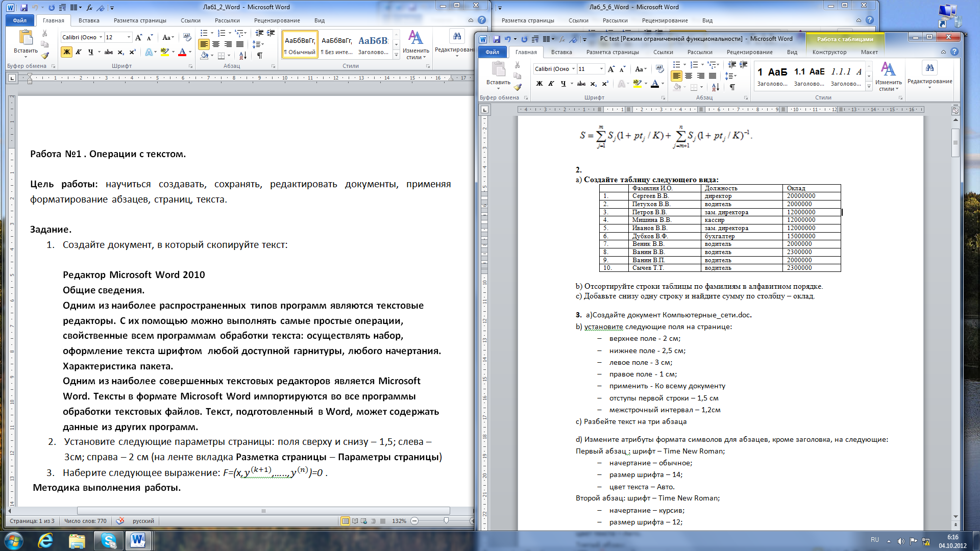Apply strikethrough in Лаб1_2_Word window
980x551 pixels.
tap(108, 52)
